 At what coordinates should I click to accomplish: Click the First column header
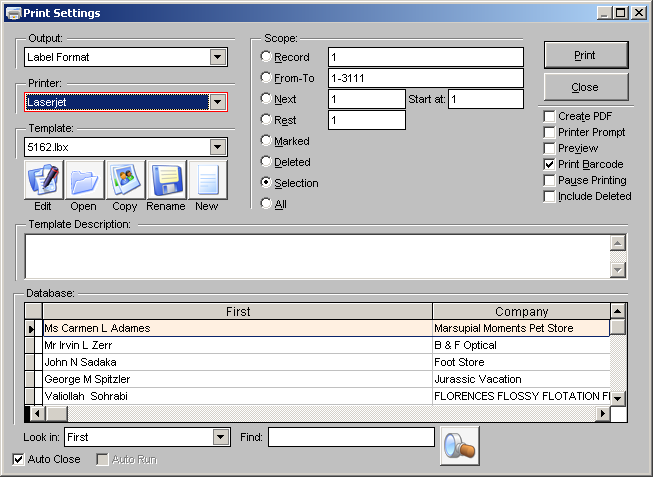tap(238, 312)
